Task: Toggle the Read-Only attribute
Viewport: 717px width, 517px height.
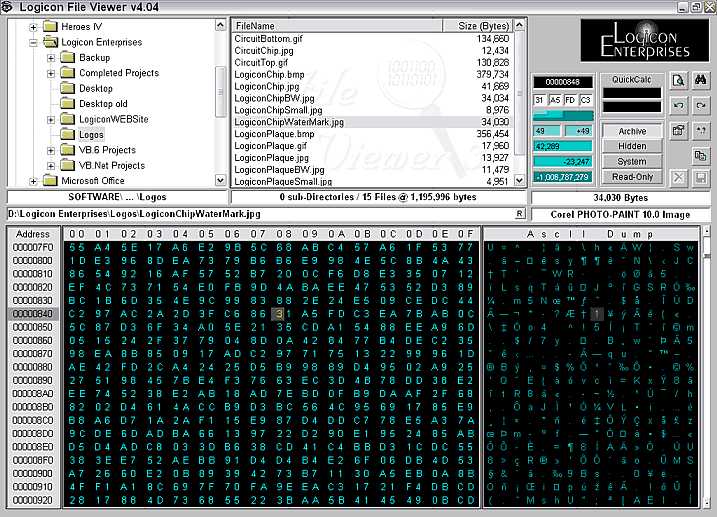Action: point(632,177)
